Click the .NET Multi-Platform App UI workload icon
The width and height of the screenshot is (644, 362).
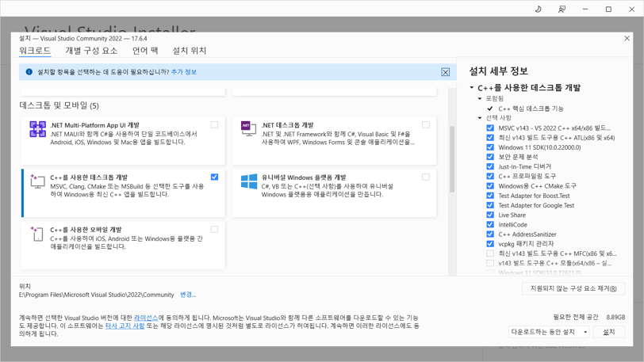point(37,129)
